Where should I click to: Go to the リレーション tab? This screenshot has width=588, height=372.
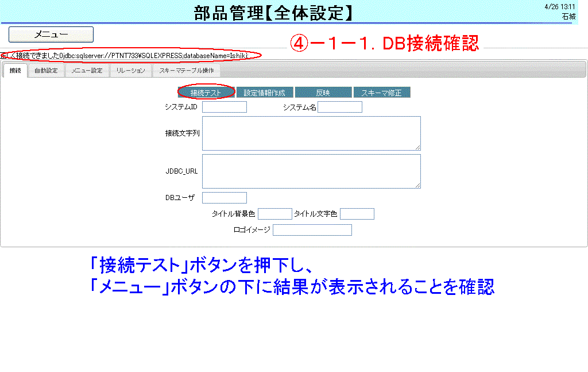pyautogui.click(x=130, y=71)
